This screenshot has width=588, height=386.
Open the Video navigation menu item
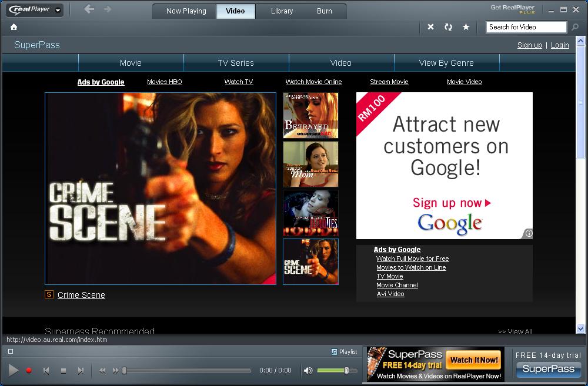(x=341, y=63)
